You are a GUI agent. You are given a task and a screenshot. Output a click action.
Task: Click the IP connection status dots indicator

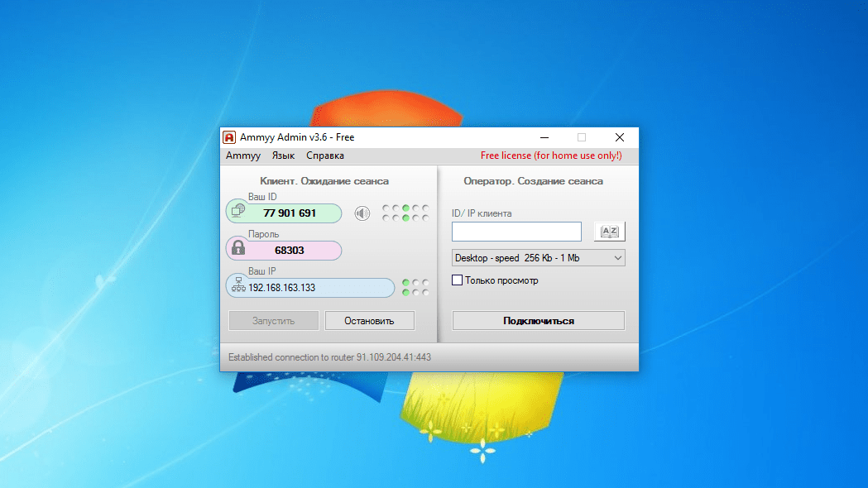pos(415,287)
